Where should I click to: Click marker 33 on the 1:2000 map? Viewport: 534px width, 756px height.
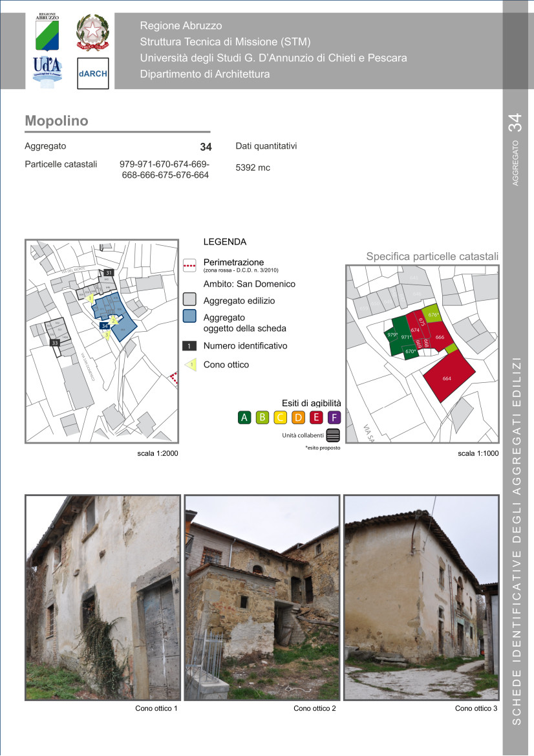pos(55,343)
